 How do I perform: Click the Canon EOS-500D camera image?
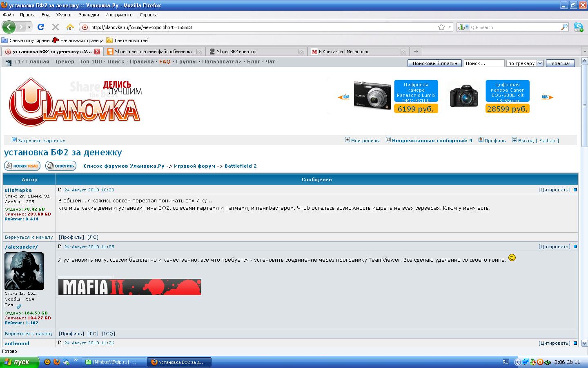(x=463, y=96)
